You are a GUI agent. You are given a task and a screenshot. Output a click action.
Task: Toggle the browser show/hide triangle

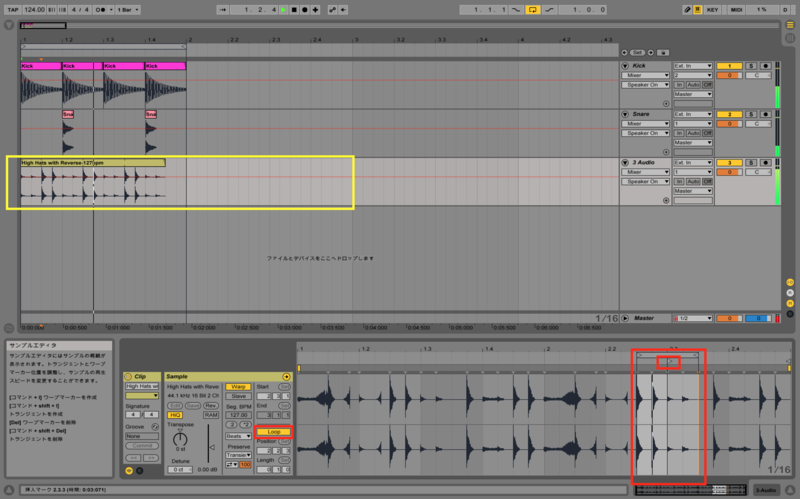tap(9, 25)
